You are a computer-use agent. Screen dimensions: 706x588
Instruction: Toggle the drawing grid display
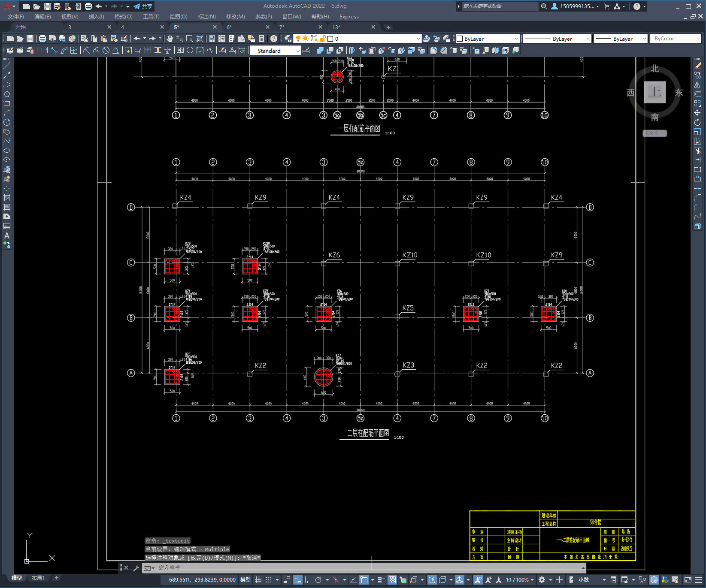point(258,580)
